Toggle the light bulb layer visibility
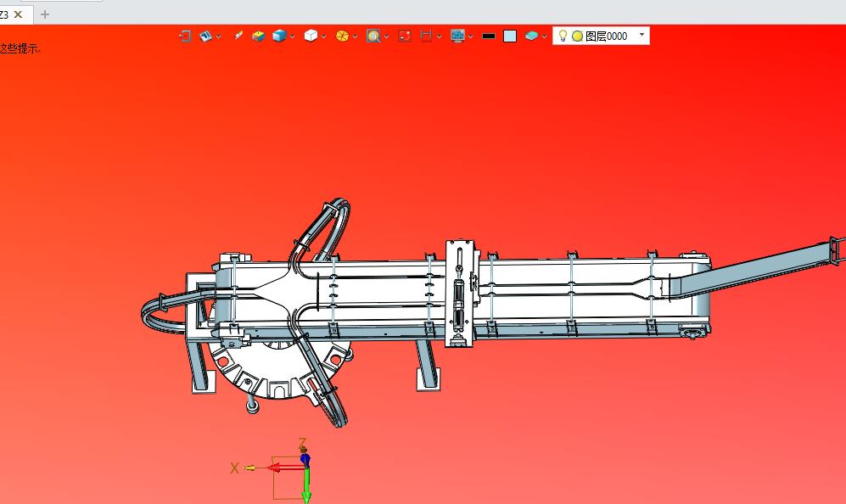This screenshot has width=846, height=504. point(563,36)
